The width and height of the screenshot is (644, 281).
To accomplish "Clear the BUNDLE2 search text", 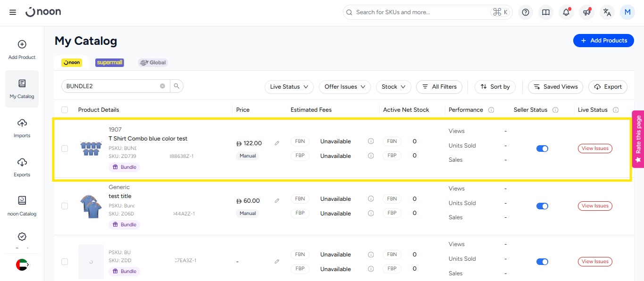I will point(162,86).
